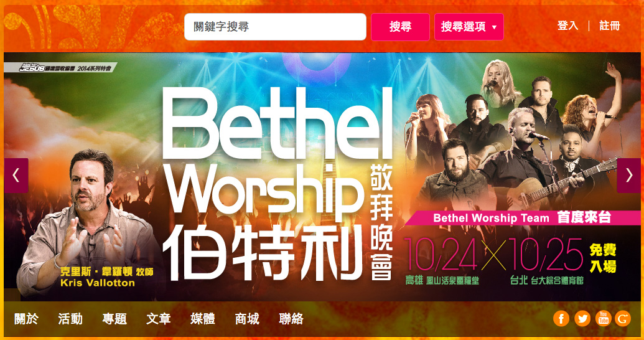Open the Facebook social icon
This screenshot has width=644, height=340.
coord(561,319)
